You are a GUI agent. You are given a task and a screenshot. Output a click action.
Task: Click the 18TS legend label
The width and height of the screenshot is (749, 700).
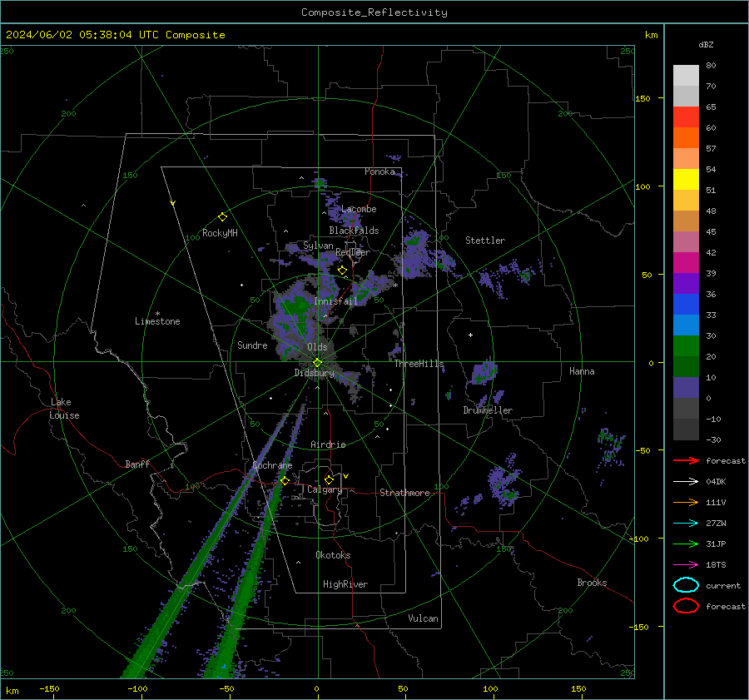(716, 565)
